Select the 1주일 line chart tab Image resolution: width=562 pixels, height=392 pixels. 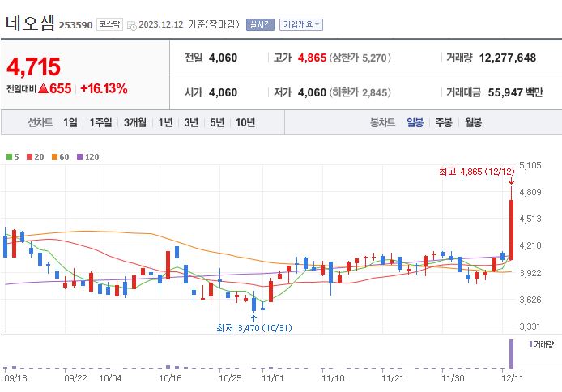coord(100,122)
